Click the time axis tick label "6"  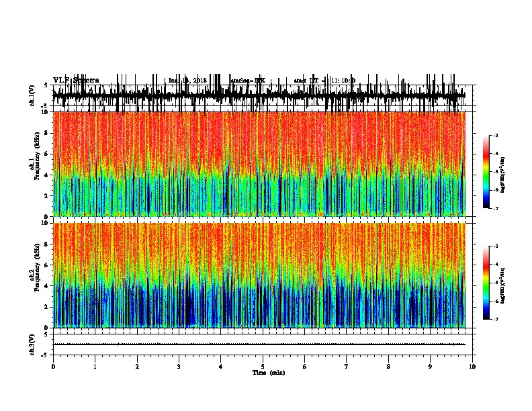(x=305, y=367)
